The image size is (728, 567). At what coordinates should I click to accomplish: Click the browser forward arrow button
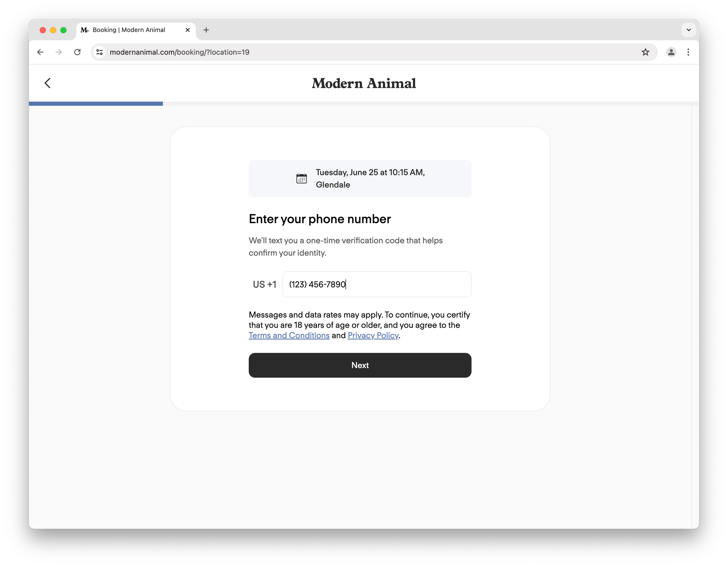(x=59, y=52)
